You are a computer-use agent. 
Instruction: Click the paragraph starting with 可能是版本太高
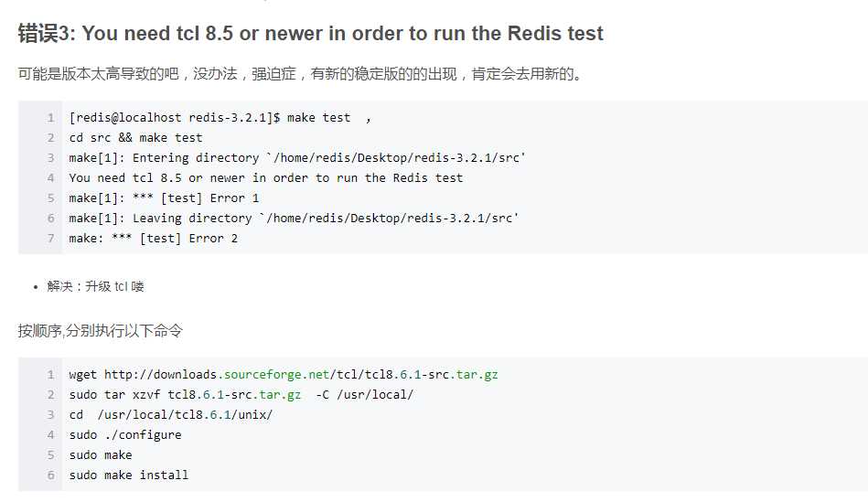[x=301, y=74]
